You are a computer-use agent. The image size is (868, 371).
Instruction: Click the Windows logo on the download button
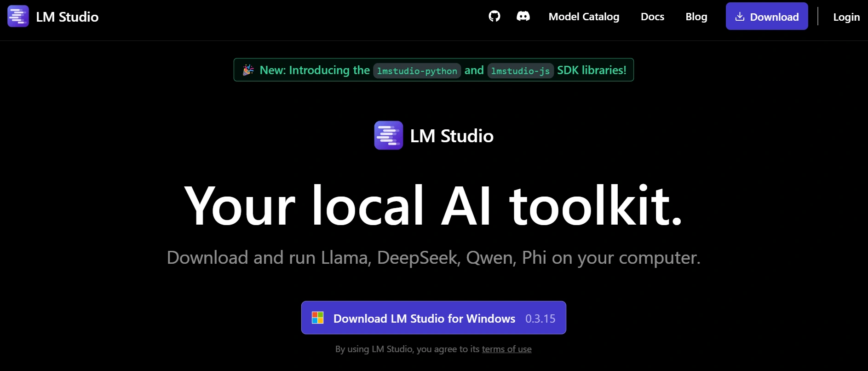click(x=318, y=318)
